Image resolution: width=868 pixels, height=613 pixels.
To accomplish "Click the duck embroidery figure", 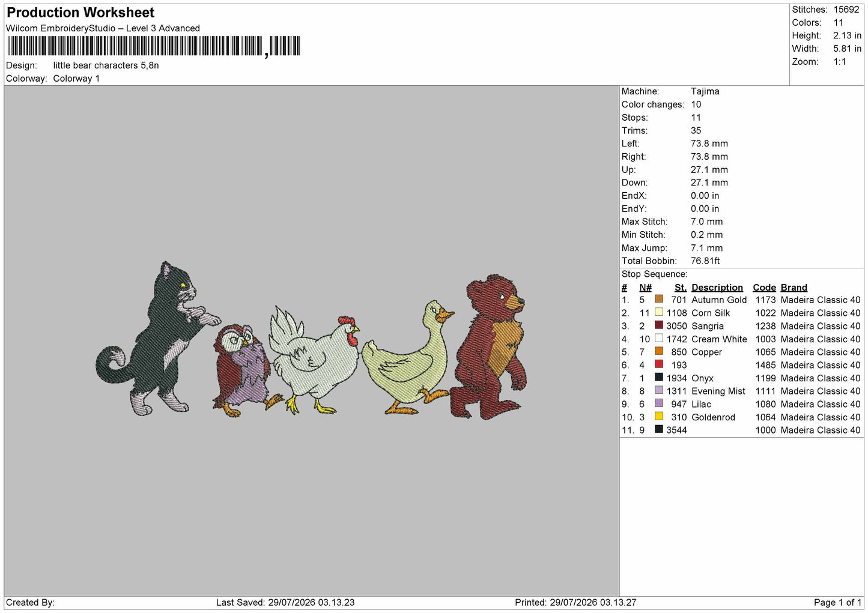I will (408, 358).
